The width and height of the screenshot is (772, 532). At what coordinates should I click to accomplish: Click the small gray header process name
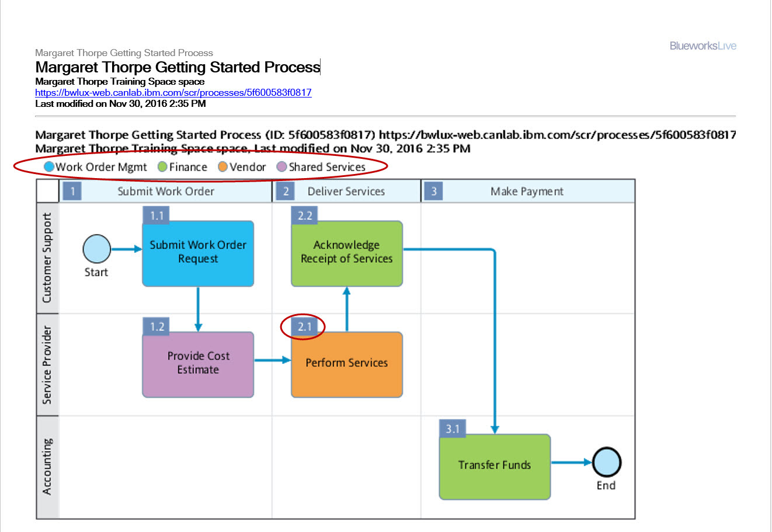pyautogui.click(x=124, y=53)
